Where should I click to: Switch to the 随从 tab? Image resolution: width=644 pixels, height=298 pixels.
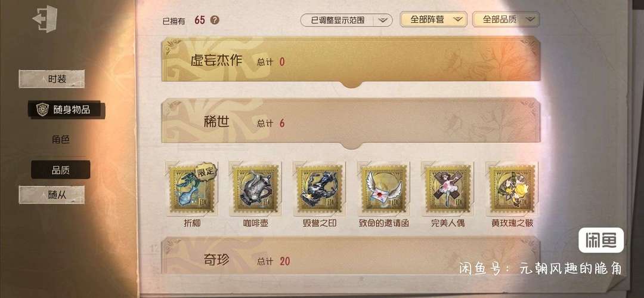click(52, 195)
